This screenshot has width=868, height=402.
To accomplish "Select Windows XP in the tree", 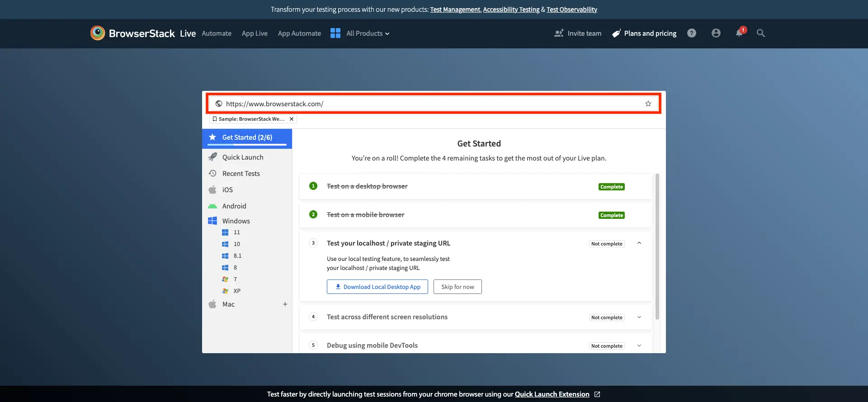I will (237, 291).
